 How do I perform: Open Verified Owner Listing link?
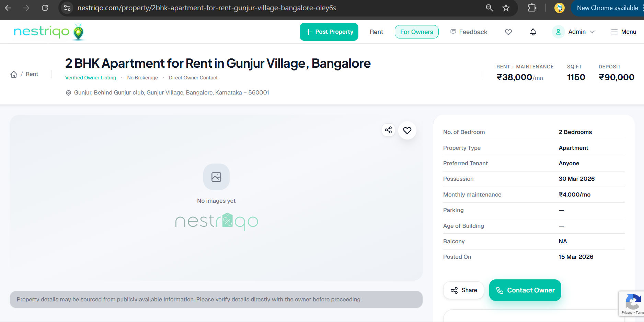[90, 78]
